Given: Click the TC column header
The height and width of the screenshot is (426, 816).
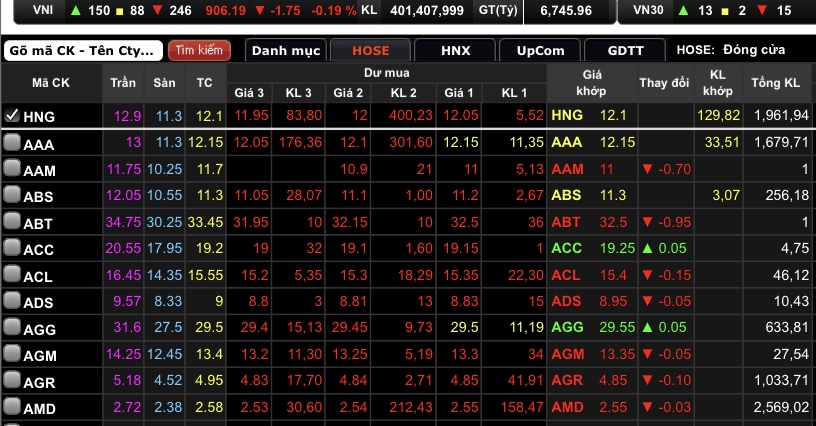Looking at the screenshot, I should 205,83.
